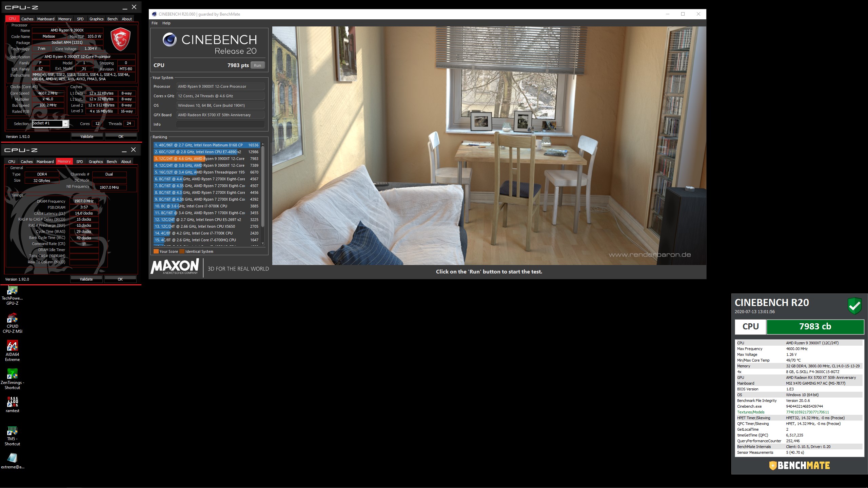Viewport: 868px width, 488px height.
Task: Select ranking row 5 Ryzen Threadripper
Action: tap(206, 172)
